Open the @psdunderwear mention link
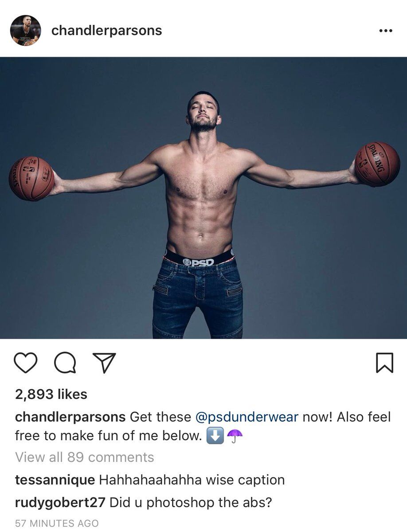 pos(247,417)
